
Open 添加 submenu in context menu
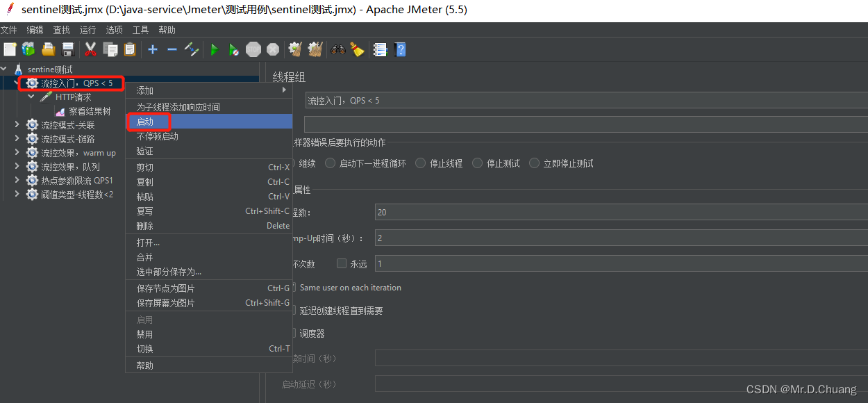pyautogui.click(x=209, y=90)
